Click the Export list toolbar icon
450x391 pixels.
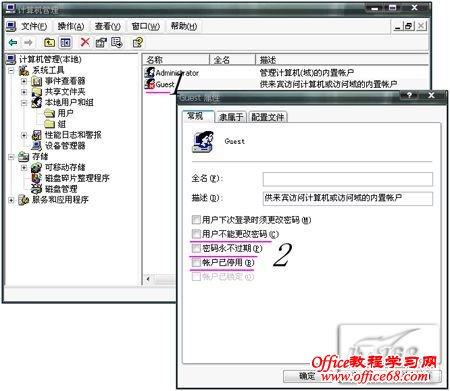[x=117, y=42]
